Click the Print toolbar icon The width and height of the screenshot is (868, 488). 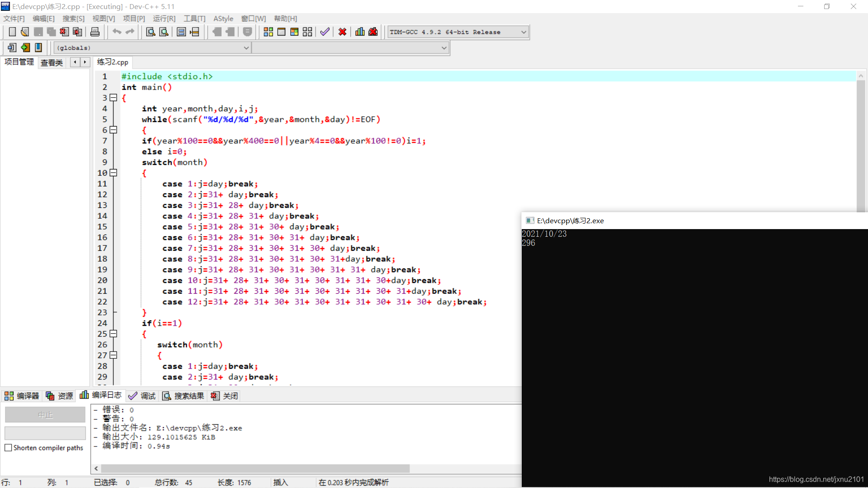click(x=95, y=32)
